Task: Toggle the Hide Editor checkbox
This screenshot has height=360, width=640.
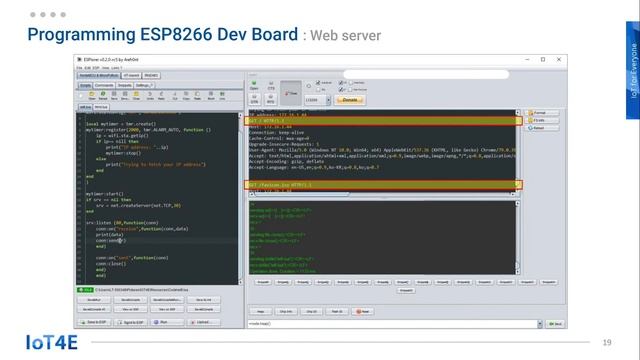Action: 350,83
